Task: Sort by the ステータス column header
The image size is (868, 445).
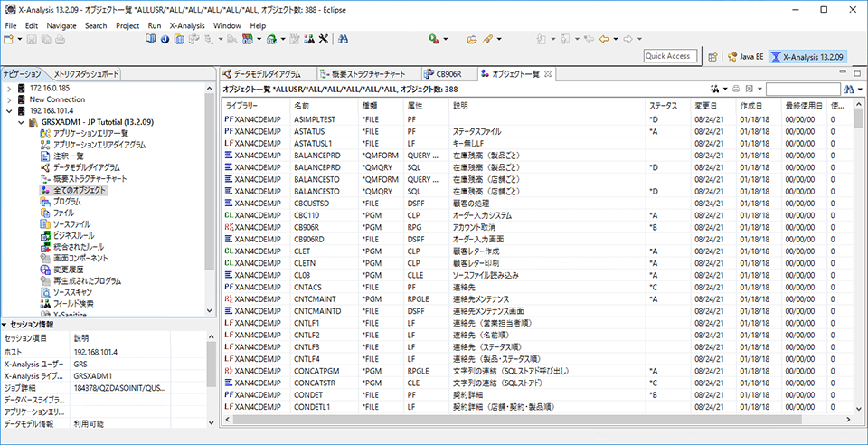Action: [x=667, y=105]
